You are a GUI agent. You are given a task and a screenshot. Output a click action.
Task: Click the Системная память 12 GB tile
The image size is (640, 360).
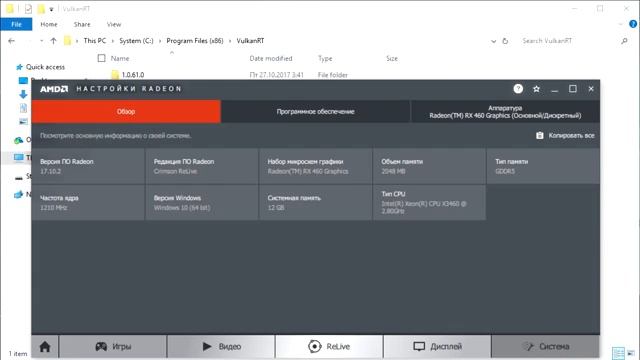[316, 202]
